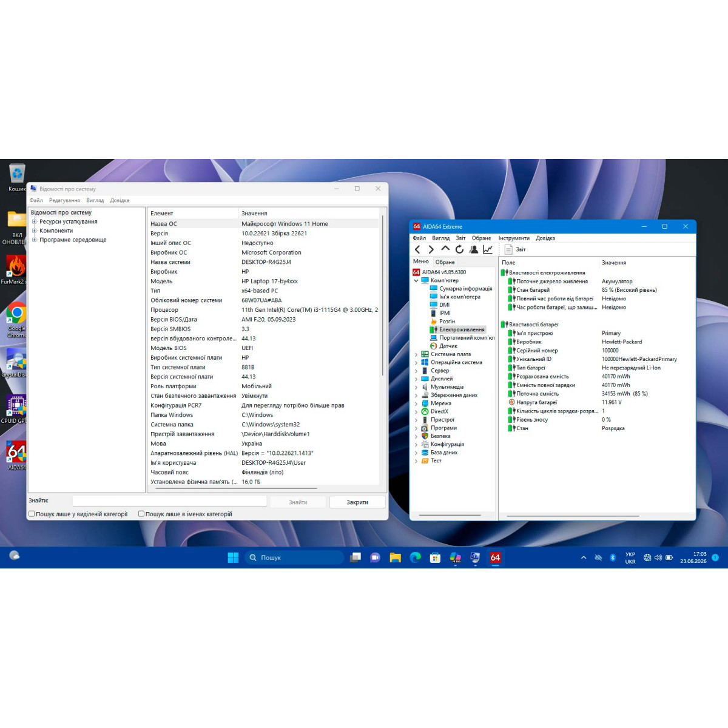Open the AIDA64 graph chart tool
This screenshot has height=728, width=728.
click(487, 249)
